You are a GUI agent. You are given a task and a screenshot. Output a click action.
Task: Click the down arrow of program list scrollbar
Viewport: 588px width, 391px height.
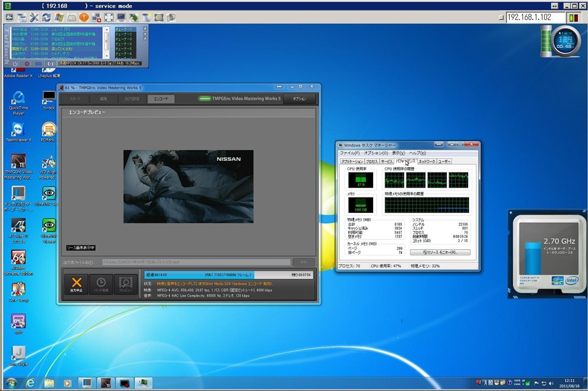(106, 56)
